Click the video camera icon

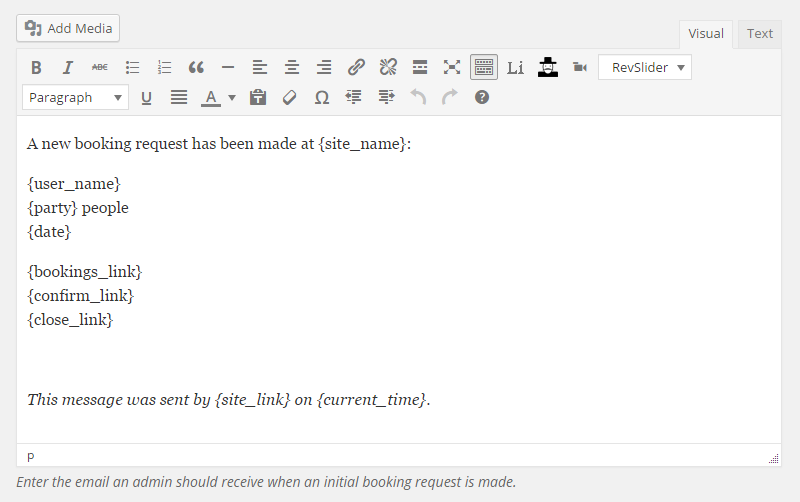coord(580,67)
